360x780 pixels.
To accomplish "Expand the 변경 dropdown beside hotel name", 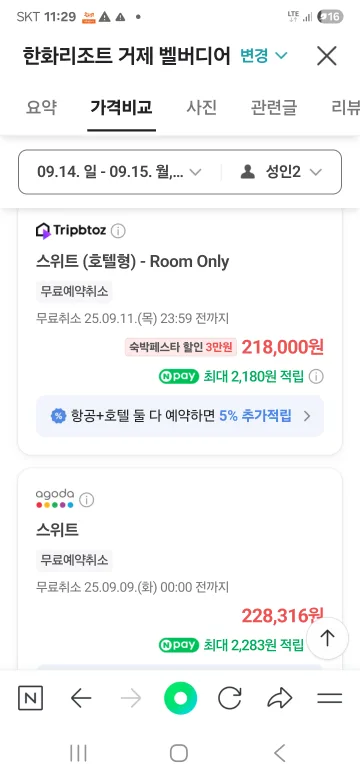I will tap(264, 55).
